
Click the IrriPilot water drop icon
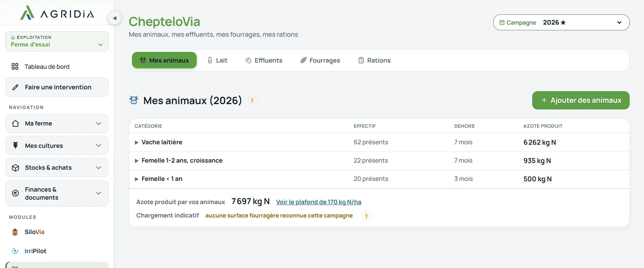point(15,251)
